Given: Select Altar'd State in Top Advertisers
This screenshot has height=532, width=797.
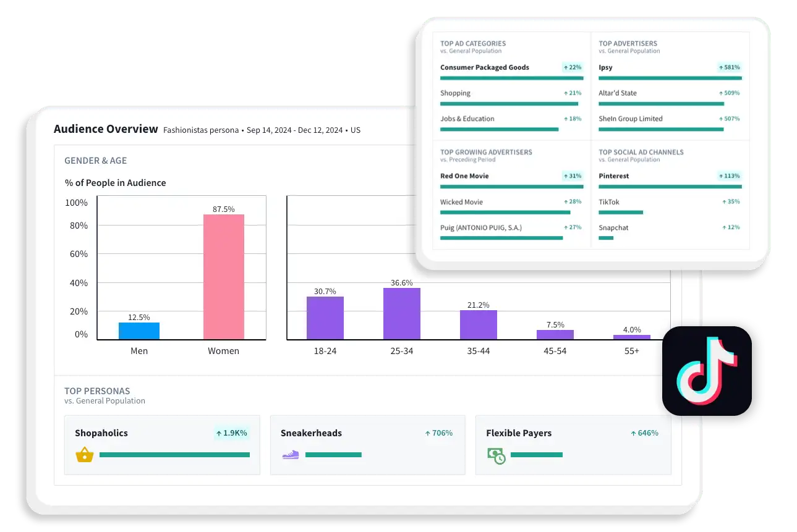Looking at the screenshot, I should pos(618,93).
